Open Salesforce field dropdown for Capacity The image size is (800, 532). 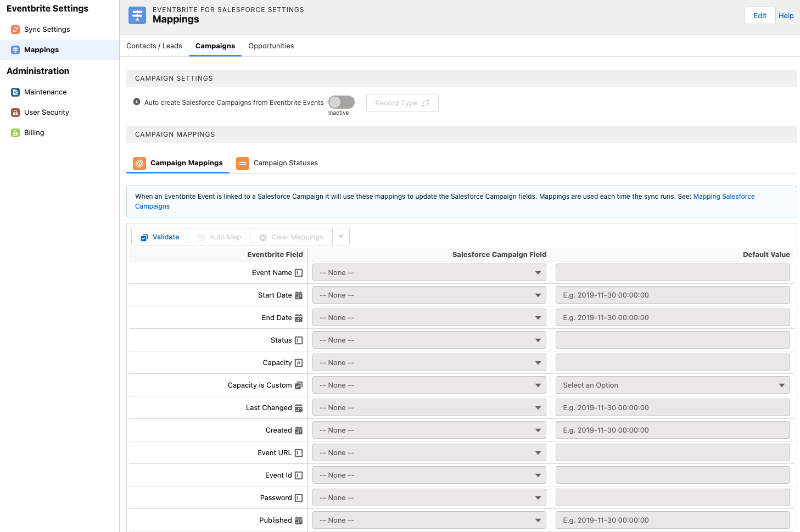429,363
